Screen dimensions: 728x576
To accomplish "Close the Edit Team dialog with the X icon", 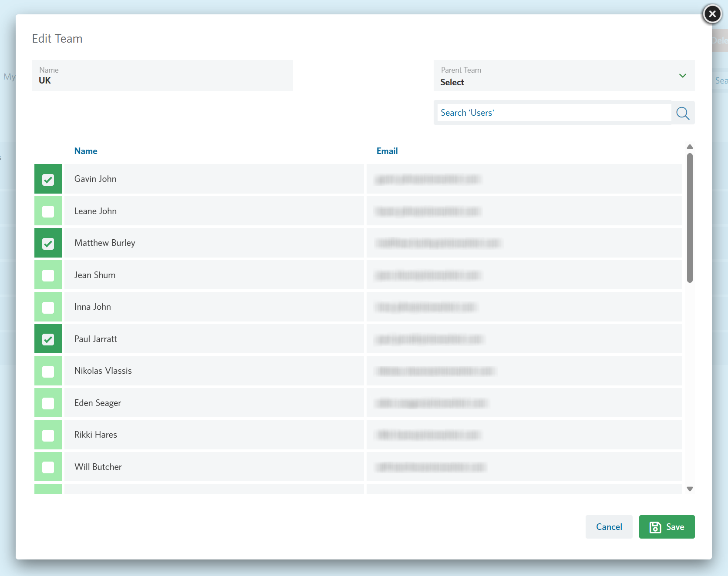I will click(712, 14).
